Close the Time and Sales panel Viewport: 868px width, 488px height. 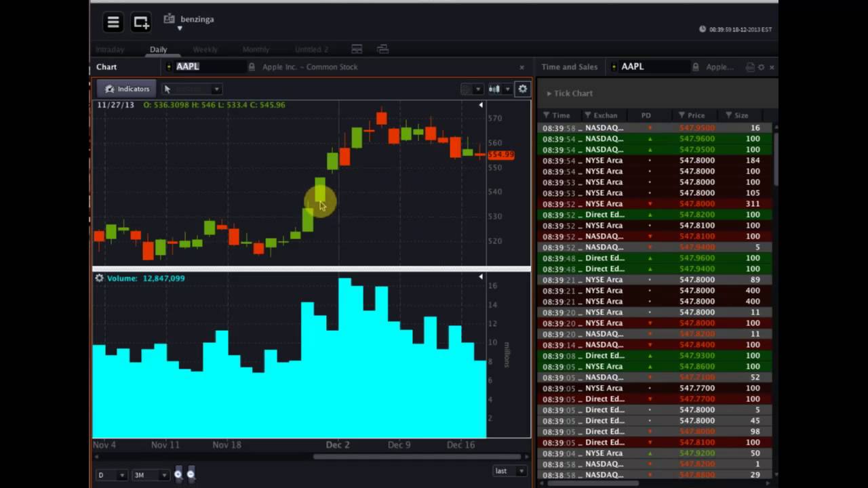tap(772, 67)
